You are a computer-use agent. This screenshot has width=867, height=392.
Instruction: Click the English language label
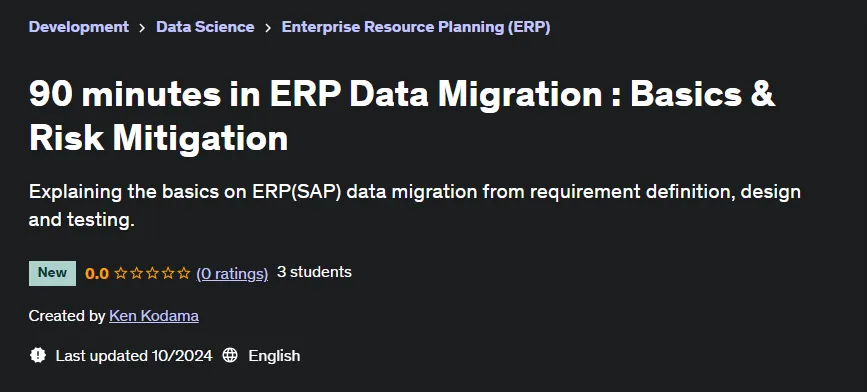click(x=274, y=356)
